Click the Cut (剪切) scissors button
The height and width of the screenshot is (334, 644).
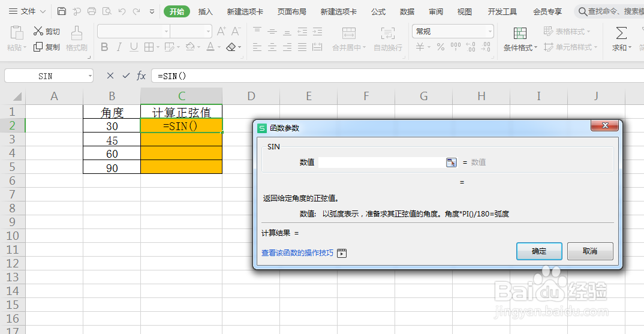pyautogui.click(x=46, y=31)
